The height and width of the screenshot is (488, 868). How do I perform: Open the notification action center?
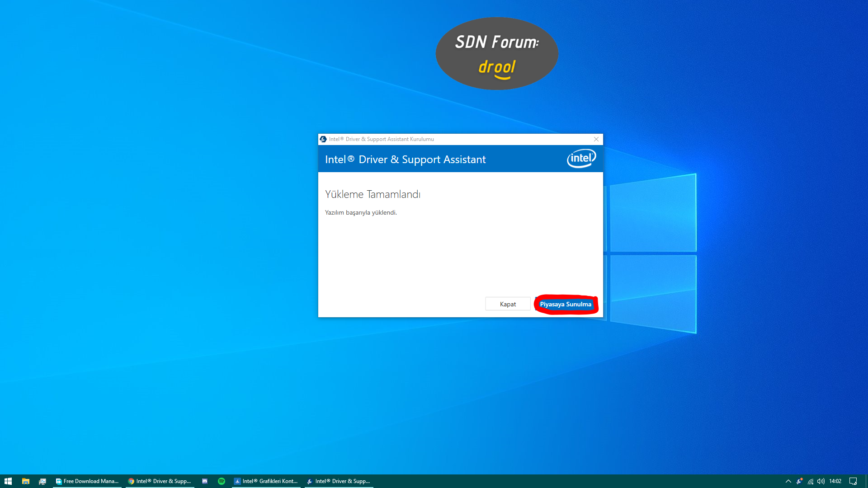click(x=853, y=481)
